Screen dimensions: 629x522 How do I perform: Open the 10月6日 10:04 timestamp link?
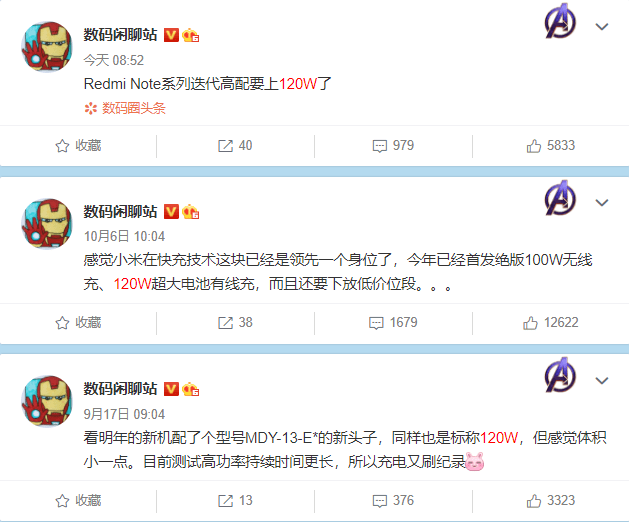[124, 236]
